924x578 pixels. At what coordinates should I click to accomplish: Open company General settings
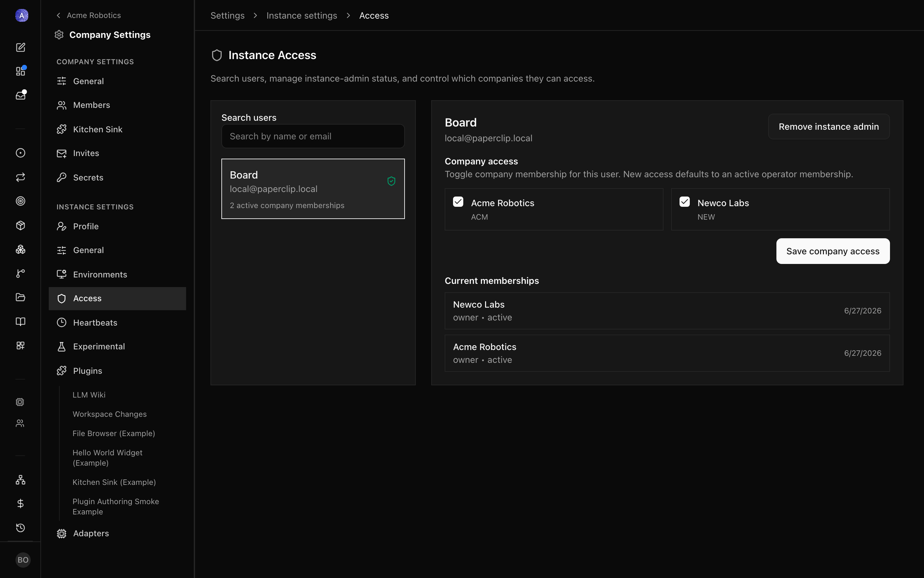pos(117,81)
